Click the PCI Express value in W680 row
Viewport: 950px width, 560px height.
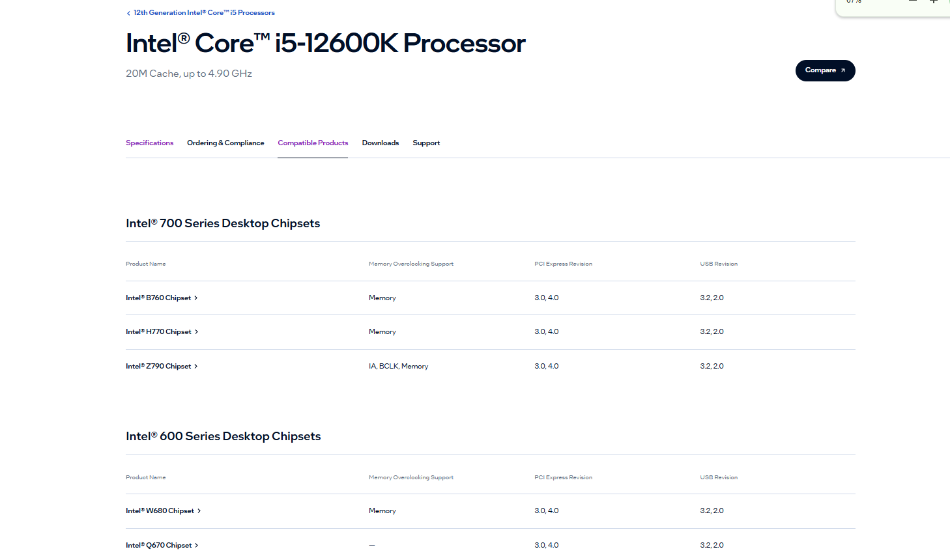(547, 511)
